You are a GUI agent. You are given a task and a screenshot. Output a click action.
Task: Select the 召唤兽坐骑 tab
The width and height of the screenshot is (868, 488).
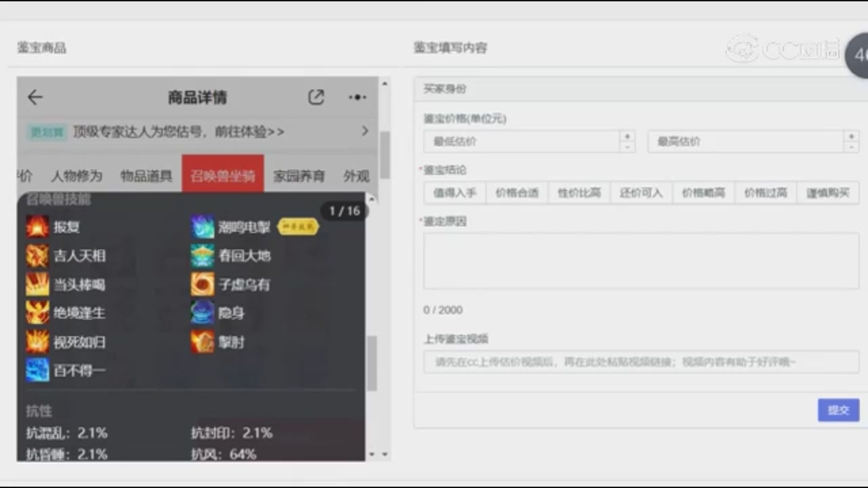tap(222, 174)
